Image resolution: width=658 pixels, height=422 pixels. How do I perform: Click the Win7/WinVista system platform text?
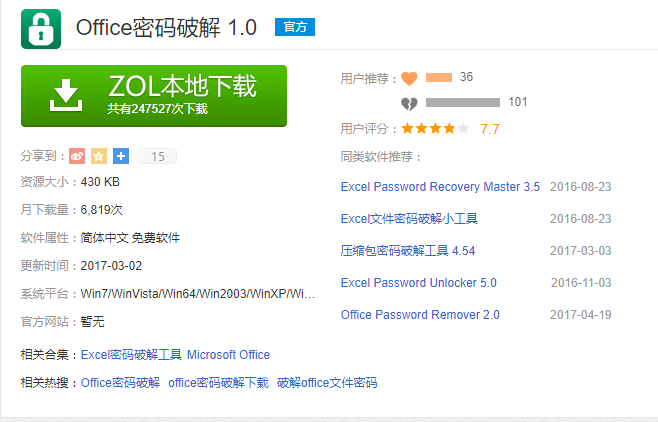pyautogui.click(x=198, y=294)
